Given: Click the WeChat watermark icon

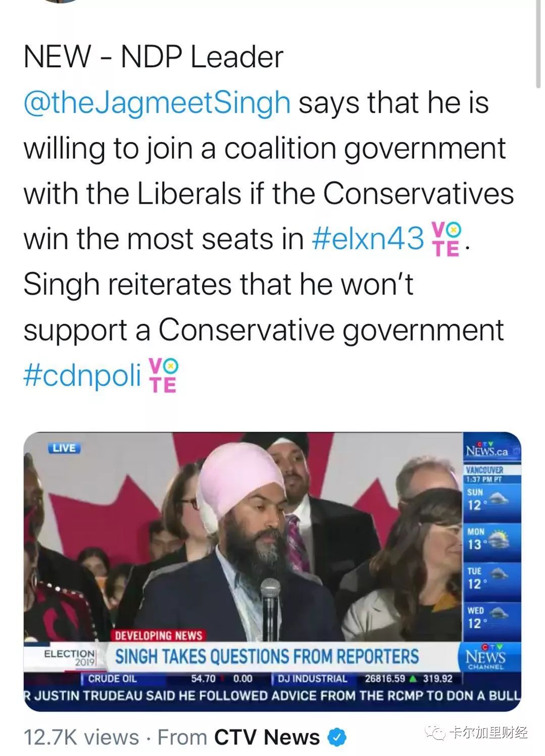Looking at the screenshot, I should pos(434,732).
